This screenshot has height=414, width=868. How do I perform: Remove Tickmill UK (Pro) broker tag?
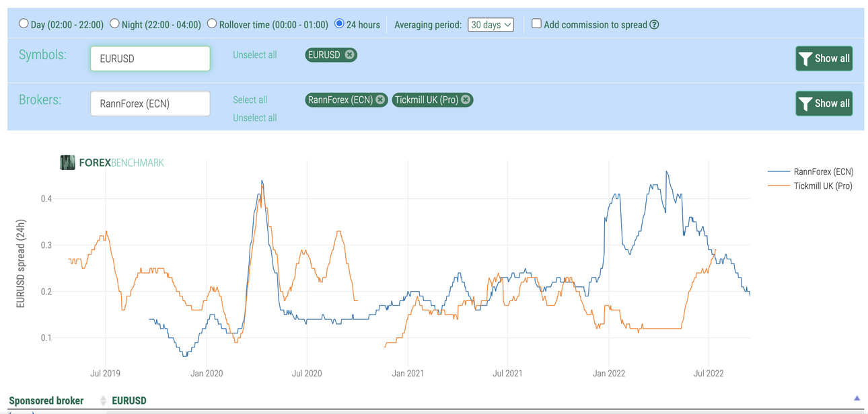[x=466, y=99]
